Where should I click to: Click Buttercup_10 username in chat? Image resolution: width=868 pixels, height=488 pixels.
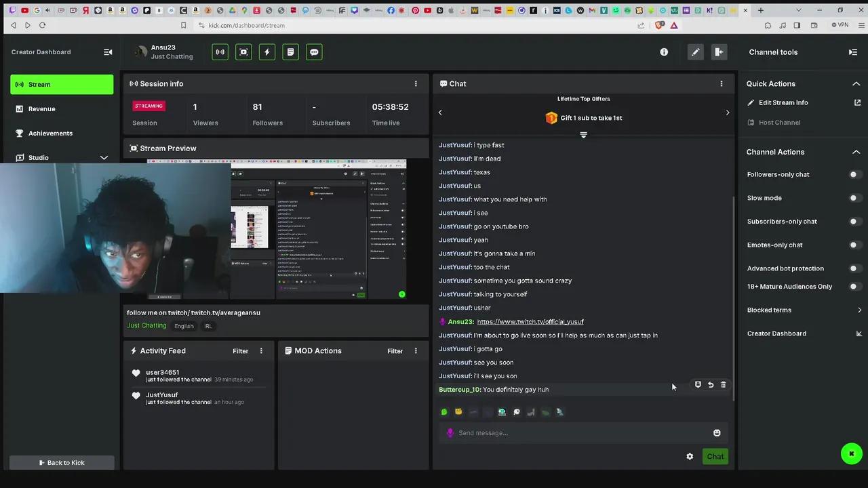[459, 389]
